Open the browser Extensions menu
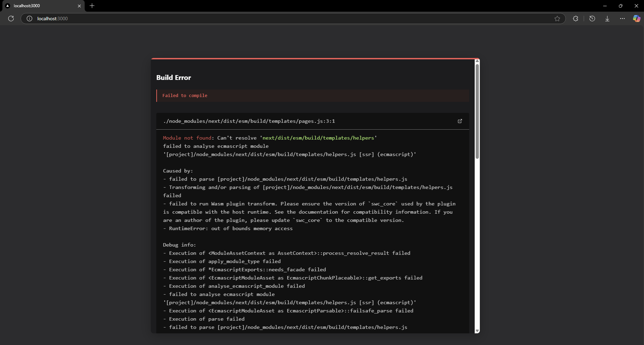Viewport: 644px width, 345px height. [x=575, y=19]
